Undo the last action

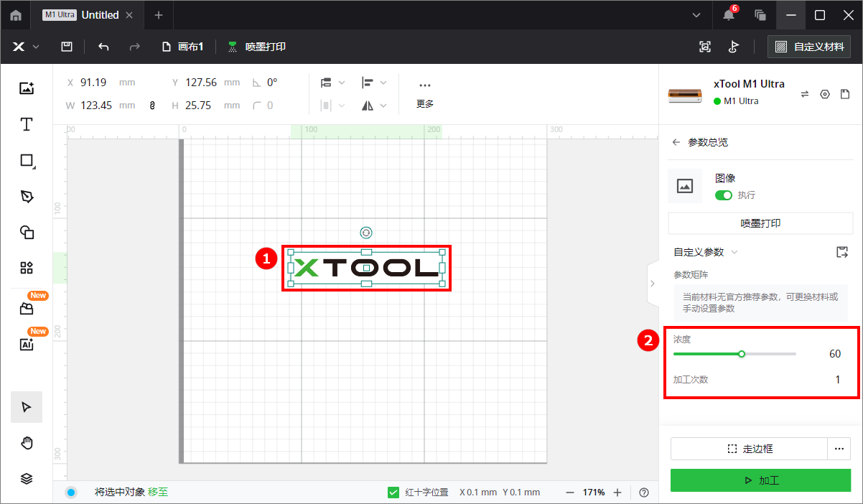103,47
